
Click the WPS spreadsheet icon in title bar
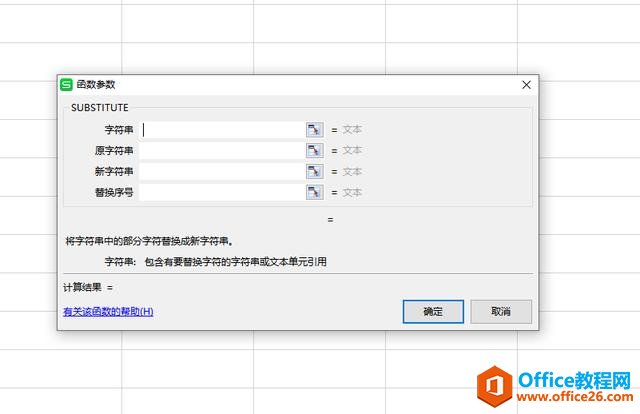coord(66,85)
